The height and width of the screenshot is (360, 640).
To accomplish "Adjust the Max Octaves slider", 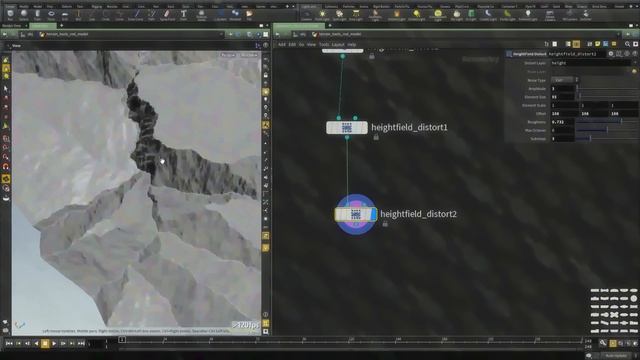I will pos(607,130).
